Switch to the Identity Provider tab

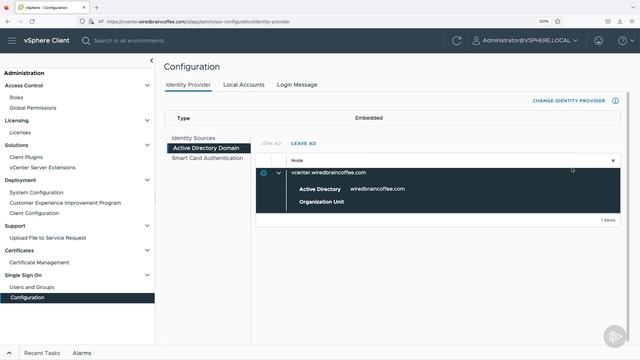pyautogui.click(x=188, y=85)
